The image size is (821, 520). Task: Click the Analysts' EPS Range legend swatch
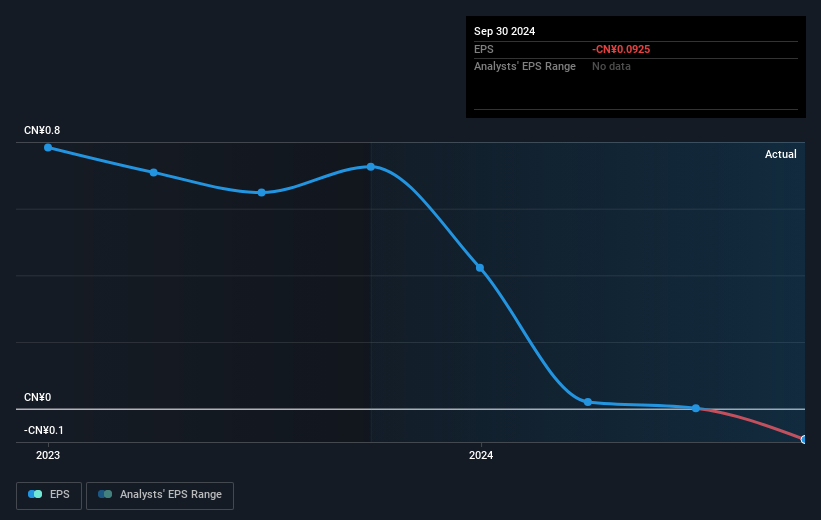coord(105,494)
